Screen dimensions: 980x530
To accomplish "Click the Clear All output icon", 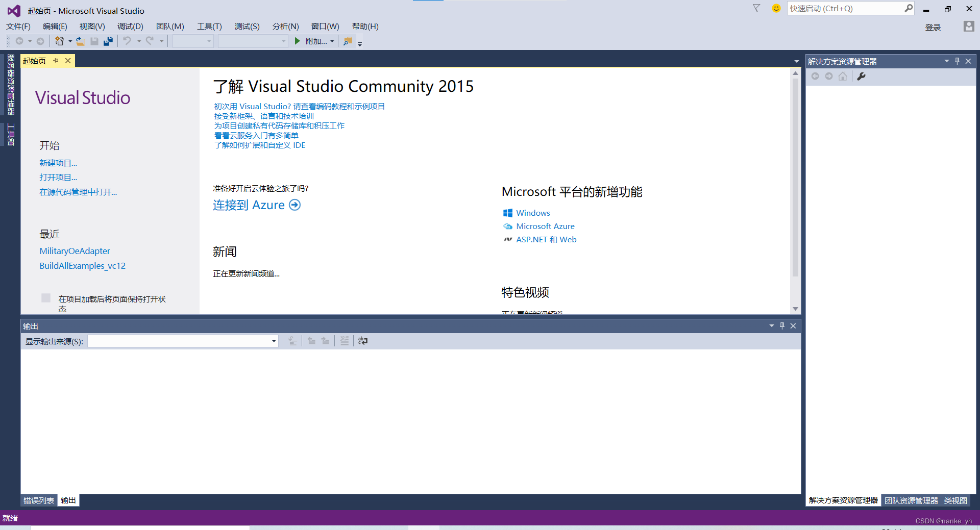I will (x=345, y=341).
